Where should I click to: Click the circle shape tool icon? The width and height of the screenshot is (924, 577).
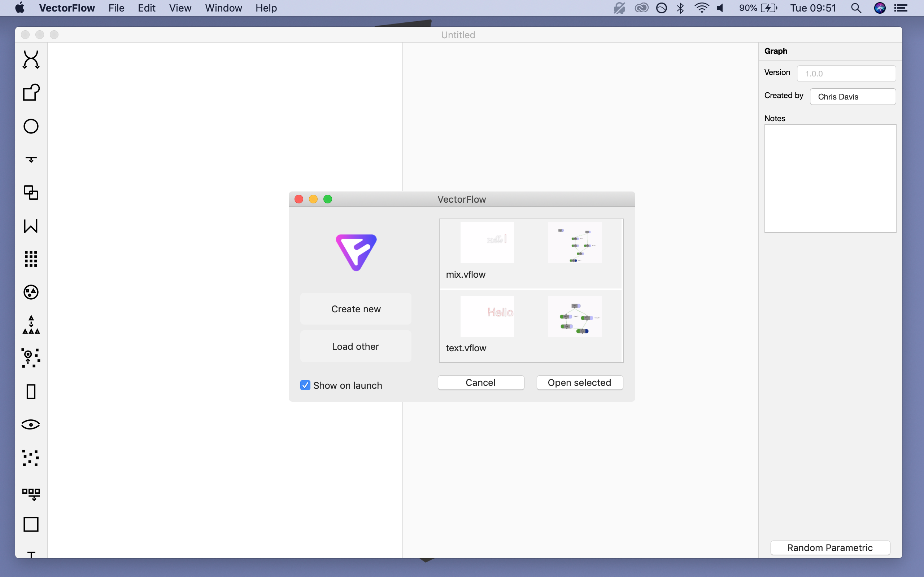click(x=31, y=126)
